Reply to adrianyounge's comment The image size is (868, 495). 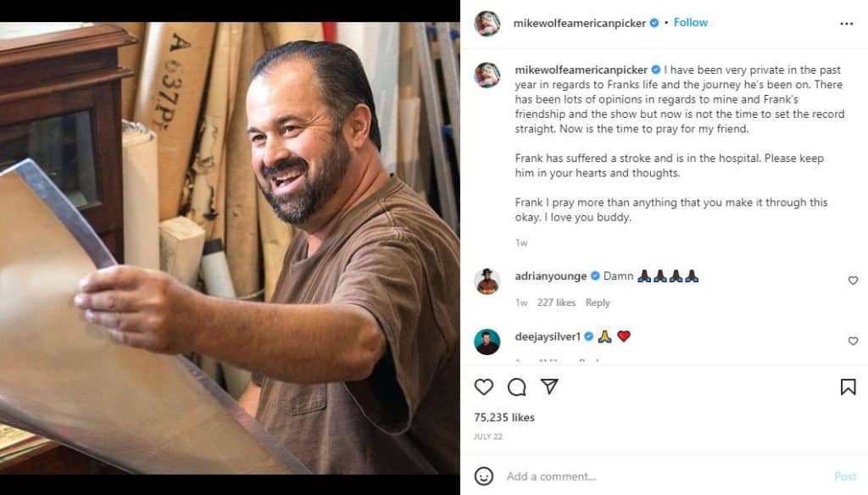(x=598, y=302)
